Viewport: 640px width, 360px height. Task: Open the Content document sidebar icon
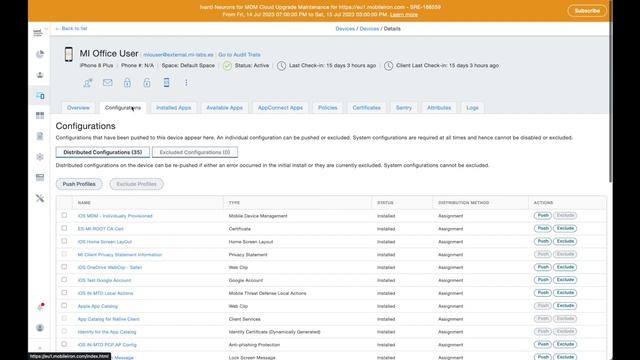pyautogui.click(x=40, y=136)
